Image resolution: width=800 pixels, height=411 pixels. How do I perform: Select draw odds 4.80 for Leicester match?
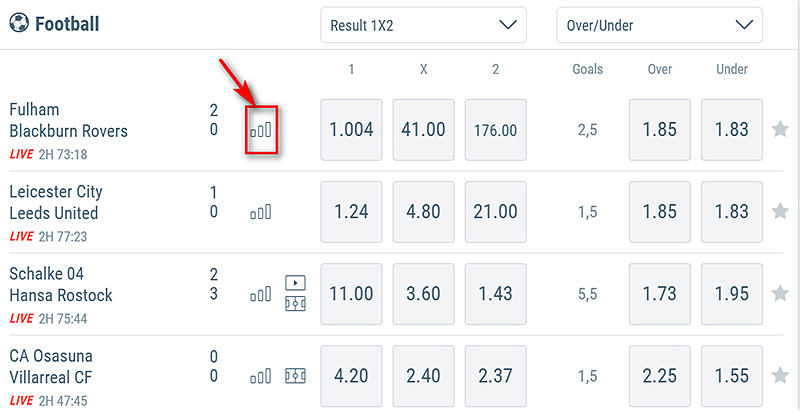tap(424, 212)
